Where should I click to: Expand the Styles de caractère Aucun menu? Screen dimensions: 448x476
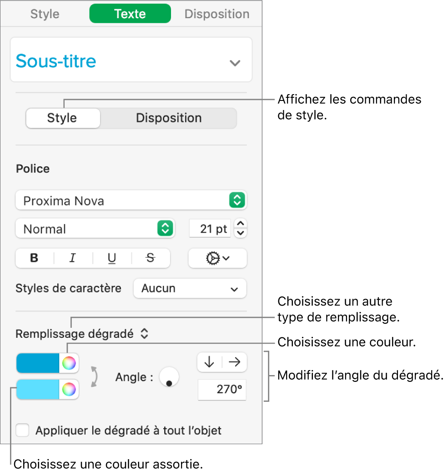tap(190, 289)
